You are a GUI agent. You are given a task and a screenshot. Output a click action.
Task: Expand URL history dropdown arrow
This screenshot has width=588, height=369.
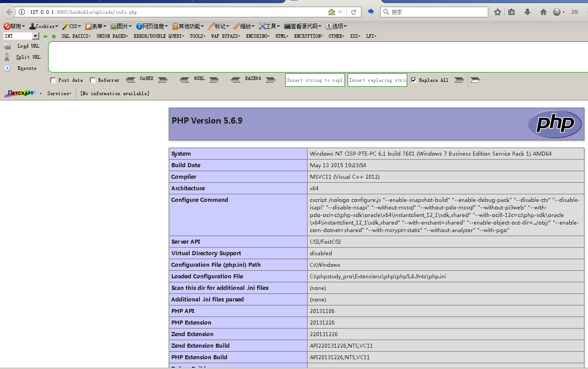tap(341, 12)
